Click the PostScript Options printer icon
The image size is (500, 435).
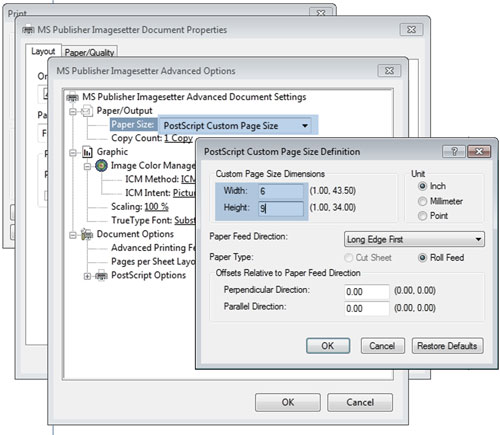[101, 276]
